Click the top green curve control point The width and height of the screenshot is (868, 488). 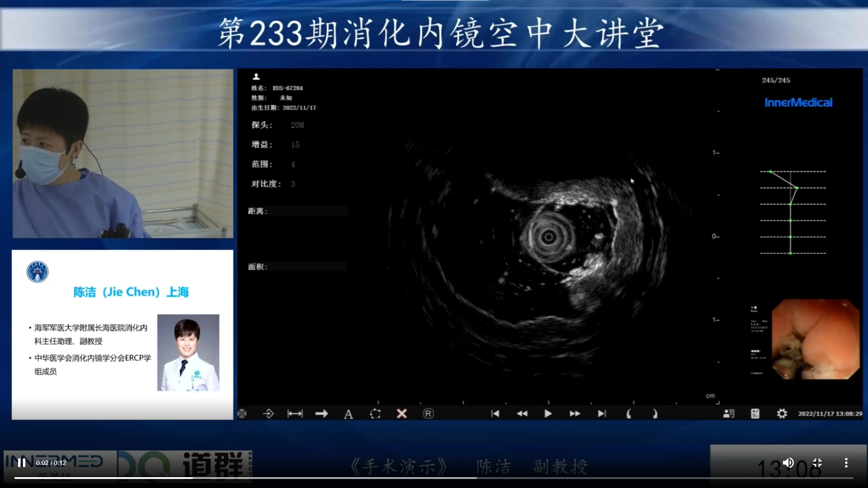pyautogui.click(x=771, y=172)
